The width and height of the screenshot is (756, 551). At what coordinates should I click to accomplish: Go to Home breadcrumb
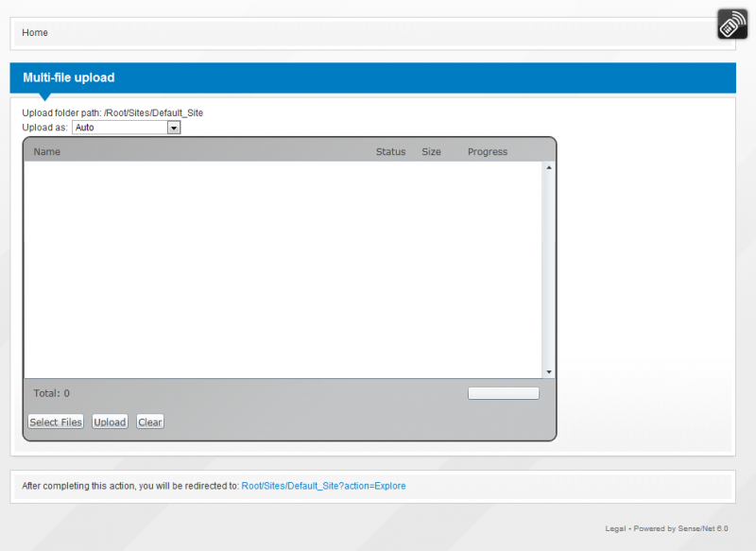click(35, 33)
